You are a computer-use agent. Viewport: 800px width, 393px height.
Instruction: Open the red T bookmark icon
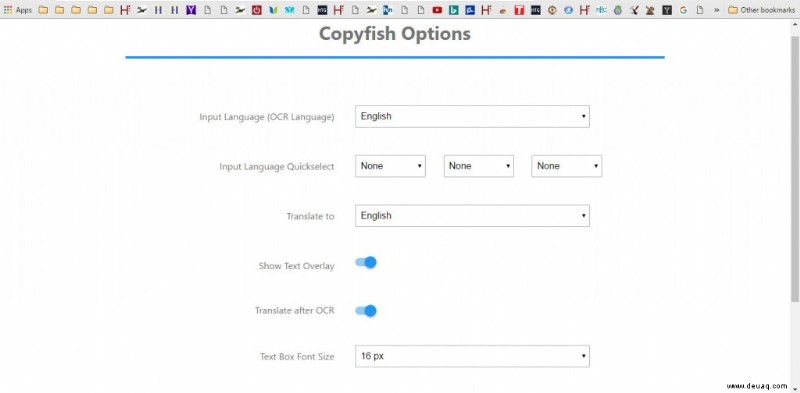tap(519, 10)
